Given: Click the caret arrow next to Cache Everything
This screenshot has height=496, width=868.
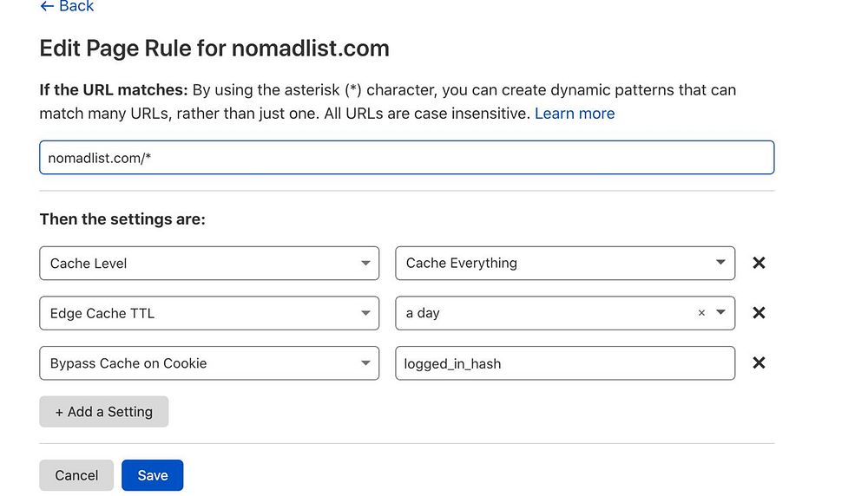Looking at the screenshot, I should 720,263.
